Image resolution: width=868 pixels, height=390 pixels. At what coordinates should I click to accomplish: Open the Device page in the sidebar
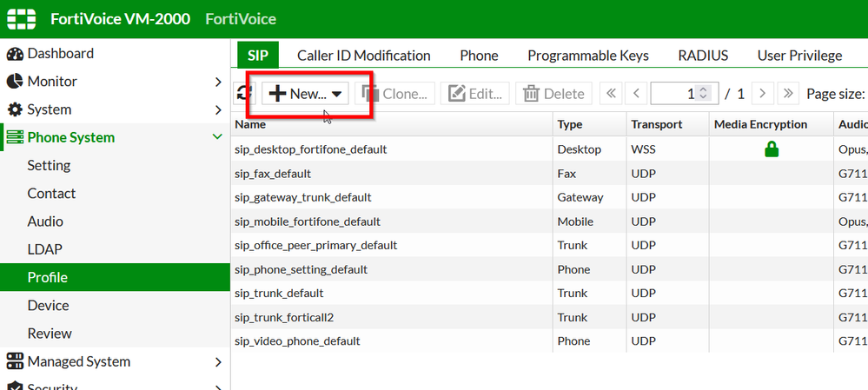48,305
